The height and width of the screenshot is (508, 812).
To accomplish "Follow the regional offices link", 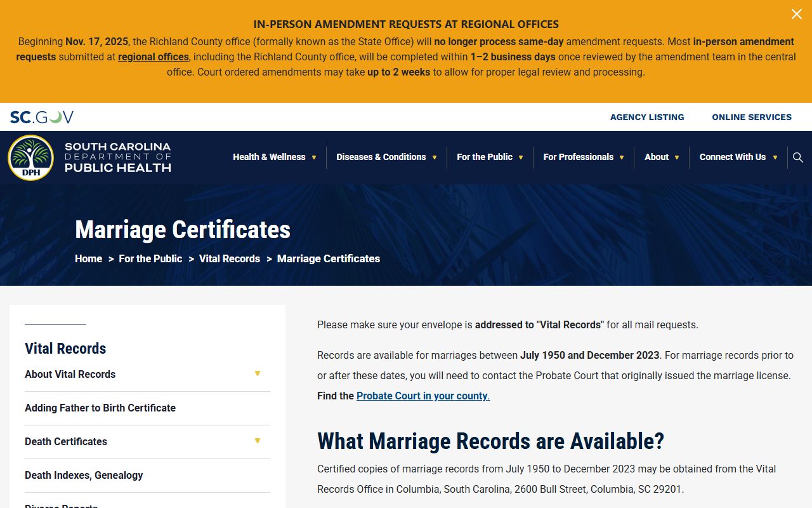I will click(x=154, y=57).
